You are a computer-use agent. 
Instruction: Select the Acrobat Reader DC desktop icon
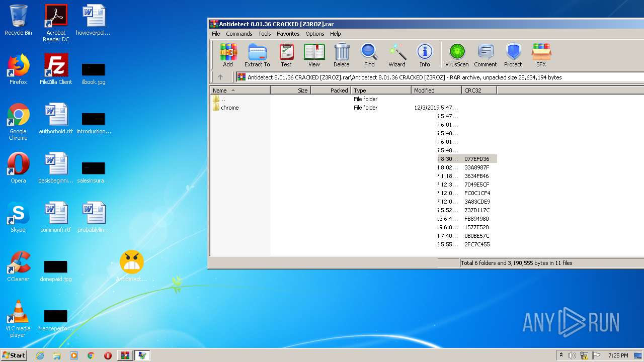tap(56, 23)
